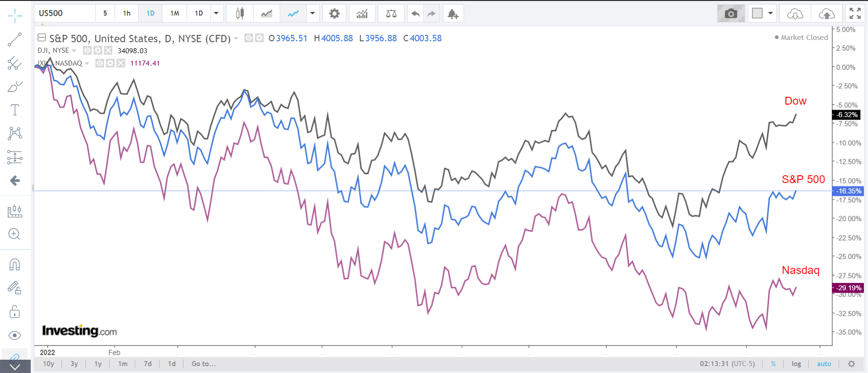Screen dimensions: 868x373
Task: Switch to 1M interval
Action: pyautogui.click(x=175, y=13)
